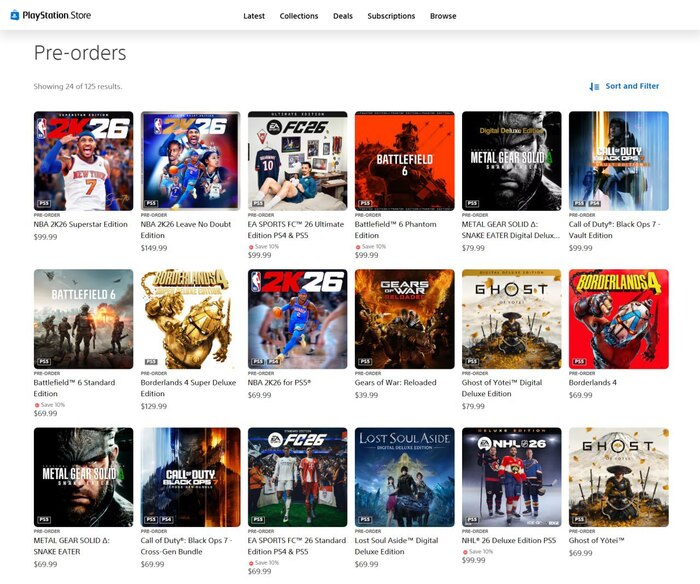The height and width of the screenshot is (584, 700).
Task: Open Ghost of Yotei Digital Deluxe cover
Action: tap(512, 319)
